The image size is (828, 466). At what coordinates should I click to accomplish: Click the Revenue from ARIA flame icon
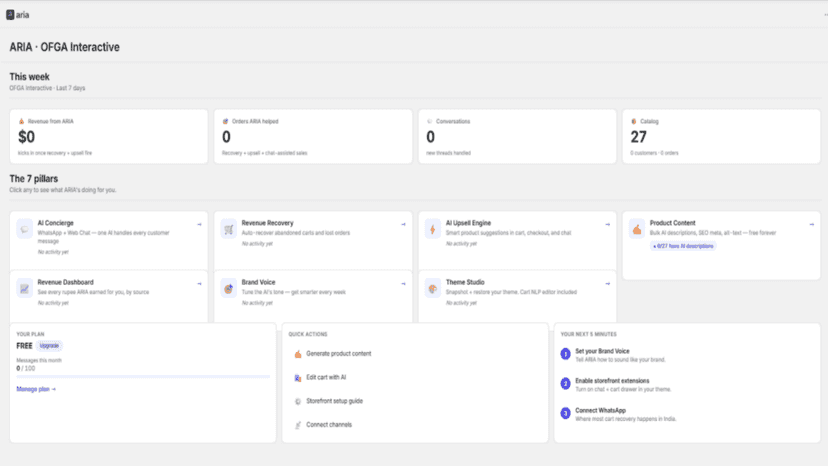pyautogui.click(x=21, y=122)
